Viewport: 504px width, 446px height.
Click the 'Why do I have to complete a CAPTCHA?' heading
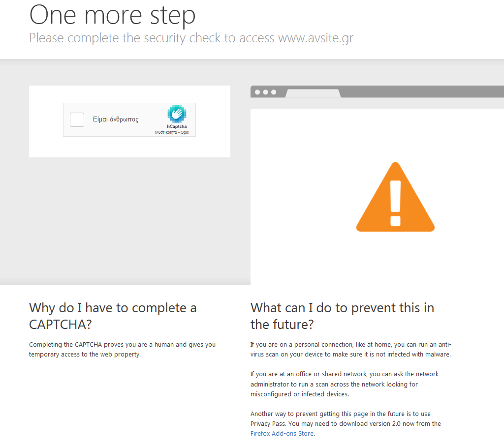coord(113,316)
